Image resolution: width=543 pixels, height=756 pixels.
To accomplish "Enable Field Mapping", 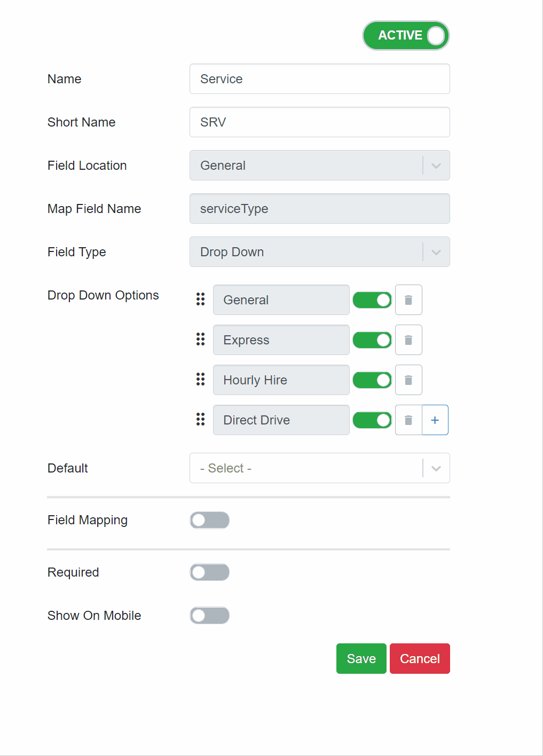I will tap(209, 520).
